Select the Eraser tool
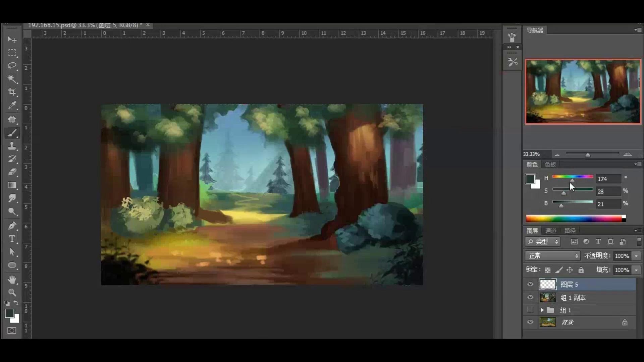 tap(12, 172)
